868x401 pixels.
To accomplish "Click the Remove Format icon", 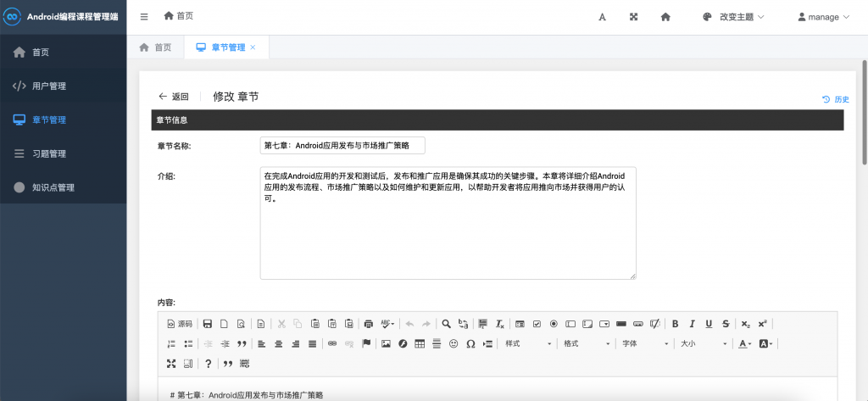I will pyautogui.click(x=500, y=324).
